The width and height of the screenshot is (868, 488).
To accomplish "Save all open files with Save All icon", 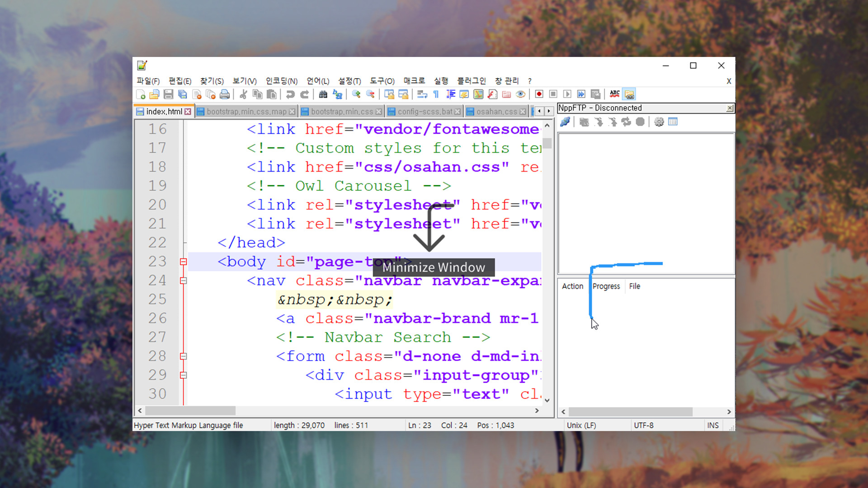I will [182, 94].
